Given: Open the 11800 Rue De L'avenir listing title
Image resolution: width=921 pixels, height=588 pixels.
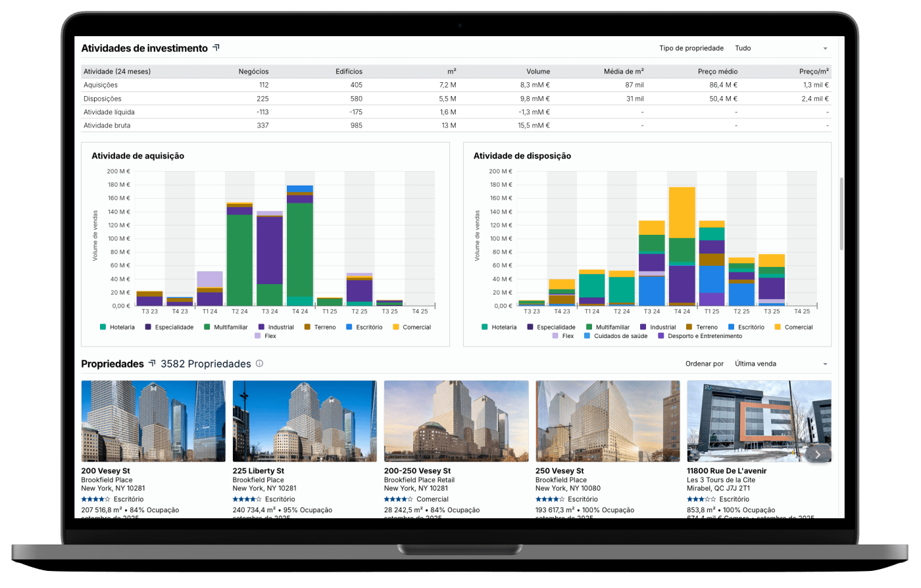Looking at the screenshot, I should [x=726, y=471].
